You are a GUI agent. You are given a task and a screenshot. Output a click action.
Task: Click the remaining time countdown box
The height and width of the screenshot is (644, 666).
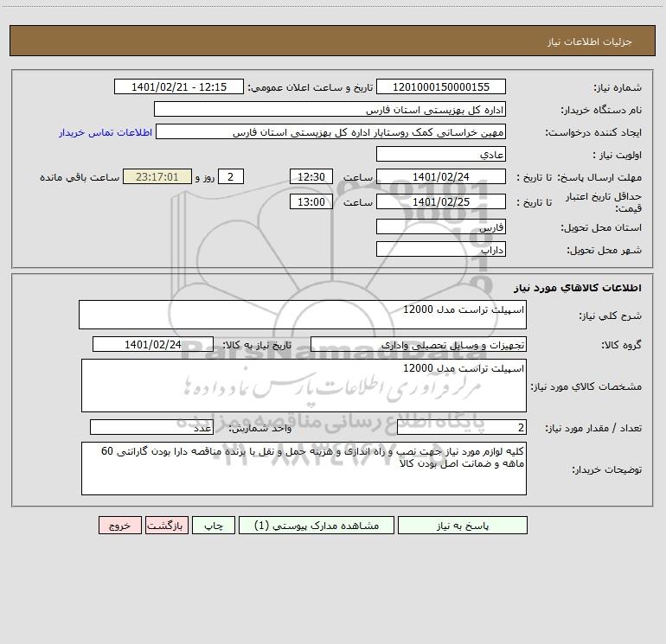point(157,176)
